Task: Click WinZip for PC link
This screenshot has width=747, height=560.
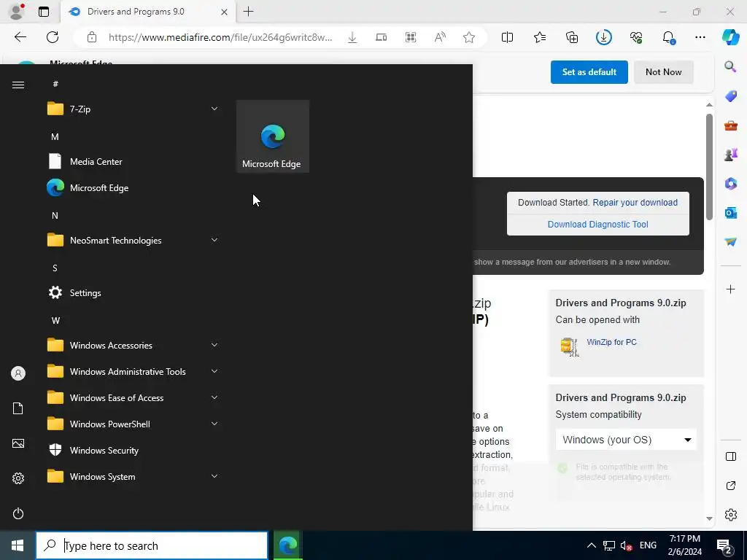Action: [611, 342]
